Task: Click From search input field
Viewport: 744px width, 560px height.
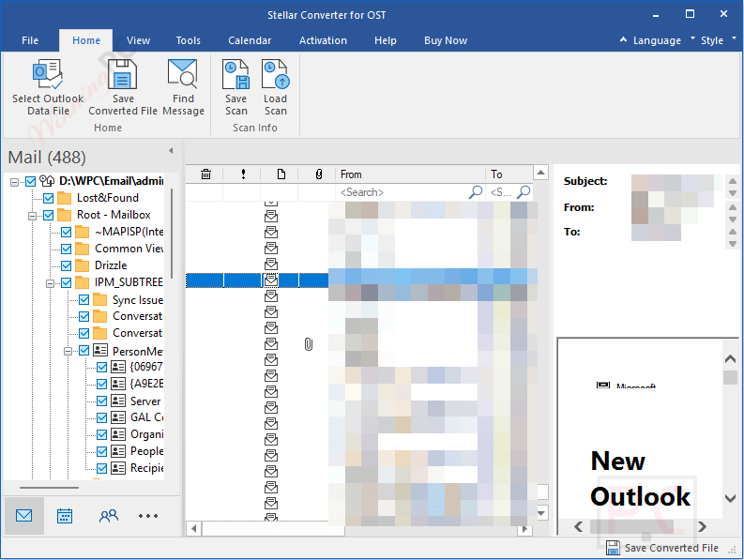Action: click(x=403, y=191)
